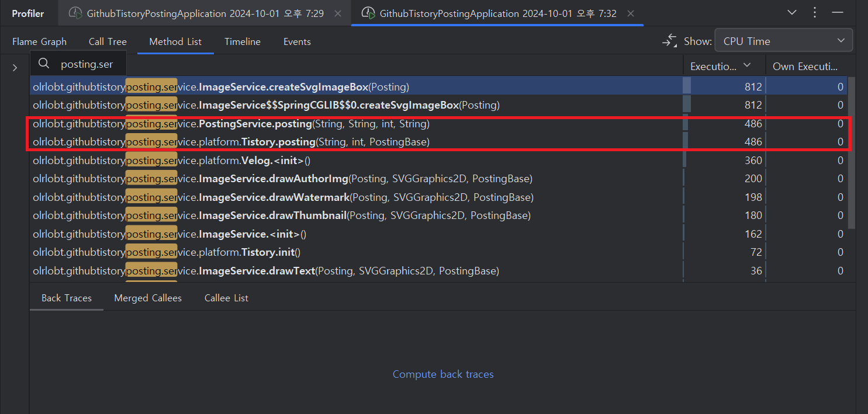The image size is (868, 414).
Task: Sort by Execution time column header
Action: point(724,66)
